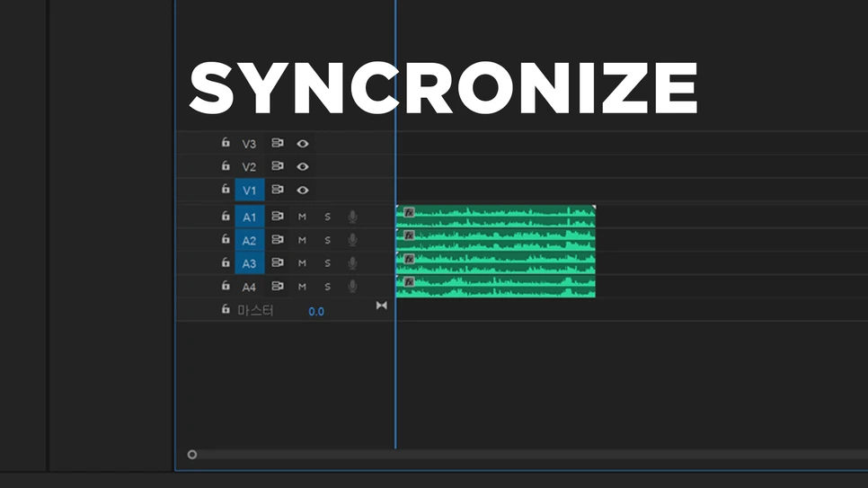Click the master track output icon
This screenshot has height=488, width=868.
click(381, 306)
